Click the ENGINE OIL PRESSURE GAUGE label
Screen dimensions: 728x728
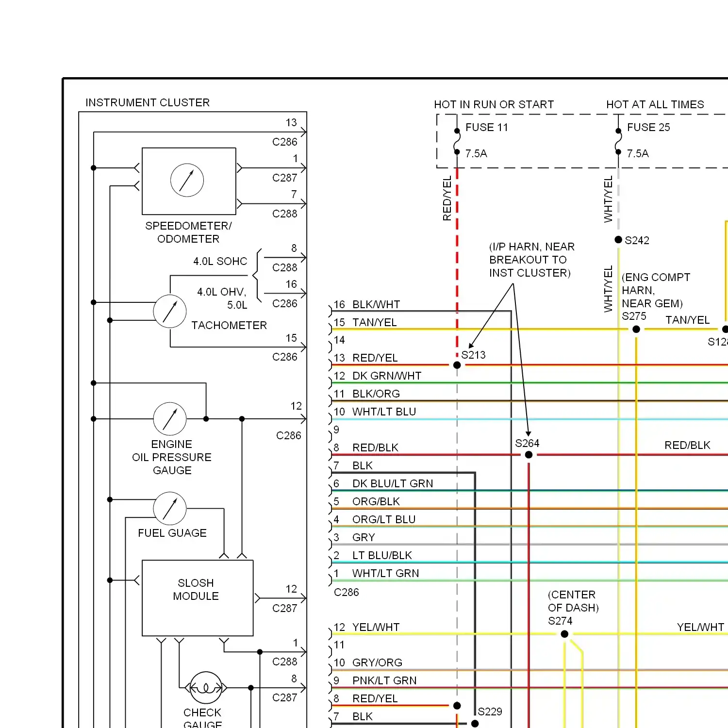172,457
